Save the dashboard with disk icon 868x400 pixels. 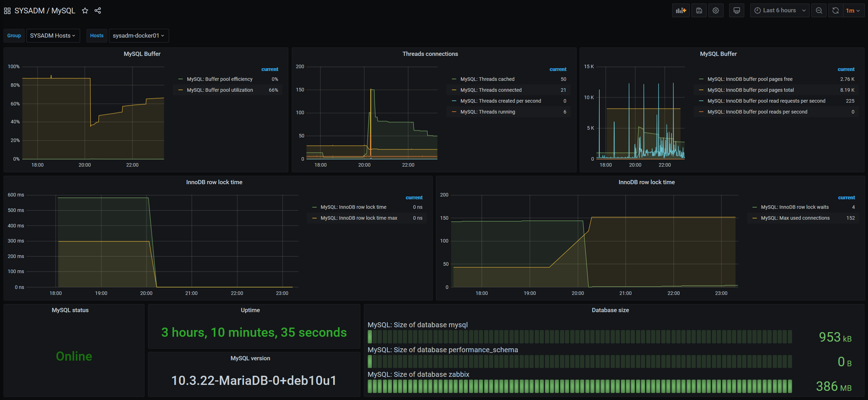[699, 11]
